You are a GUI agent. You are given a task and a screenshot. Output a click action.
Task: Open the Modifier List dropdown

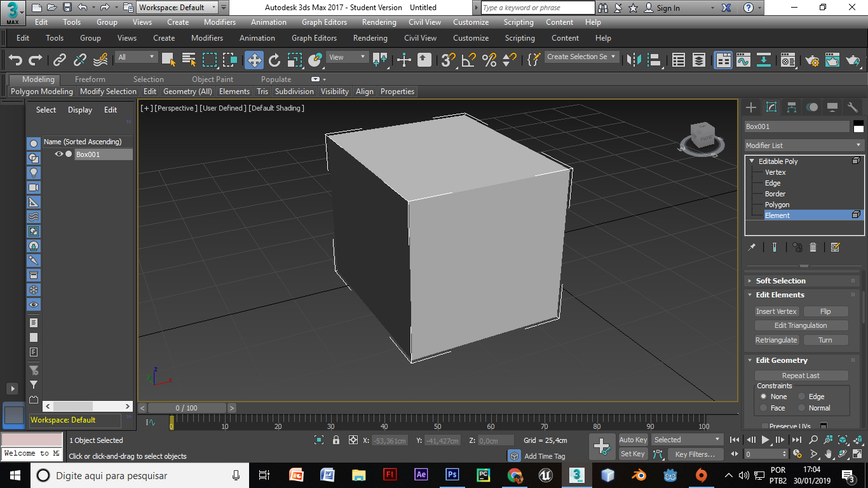pyautogui.click(x=804, y=146)
